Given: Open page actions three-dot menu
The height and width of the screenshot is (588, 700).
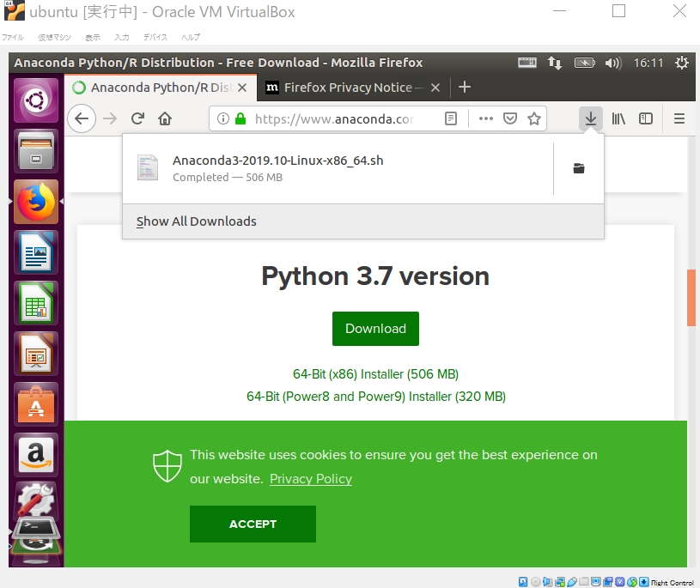Looking at the screenshot, I should tap(486, 118).
